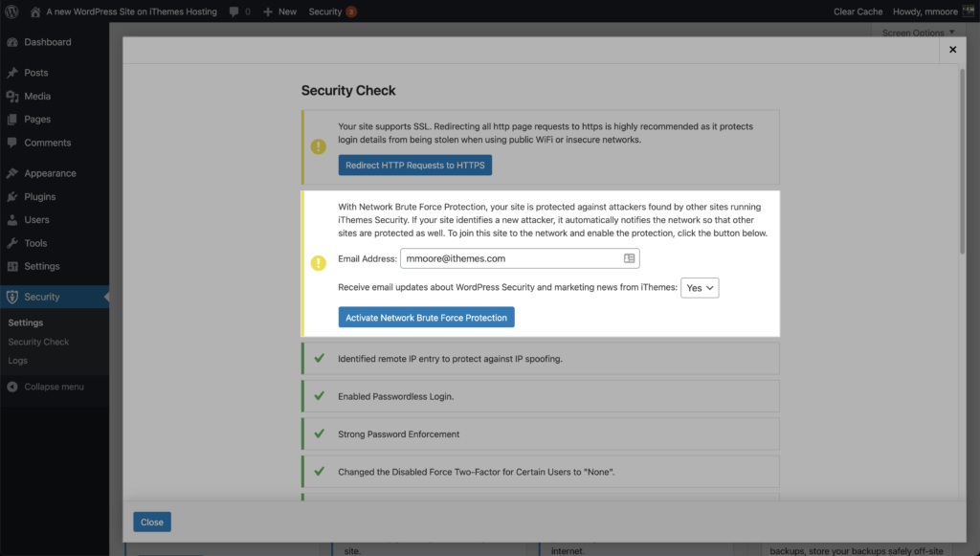Image resolution: width=980 pixels, height=556 pixels.
Task: Click the autofill contact icon in email field
Action: click(629, 258)
